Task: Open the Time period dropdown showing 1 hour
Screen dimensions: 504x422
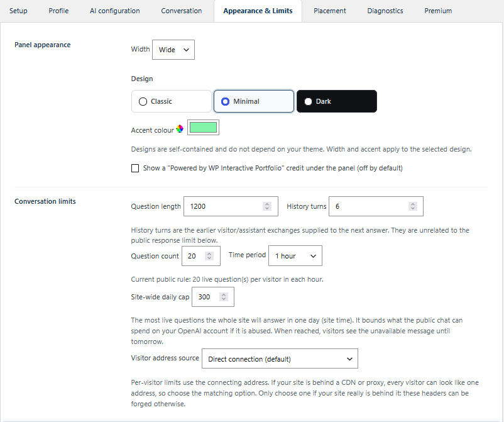Action: point(295,256)
